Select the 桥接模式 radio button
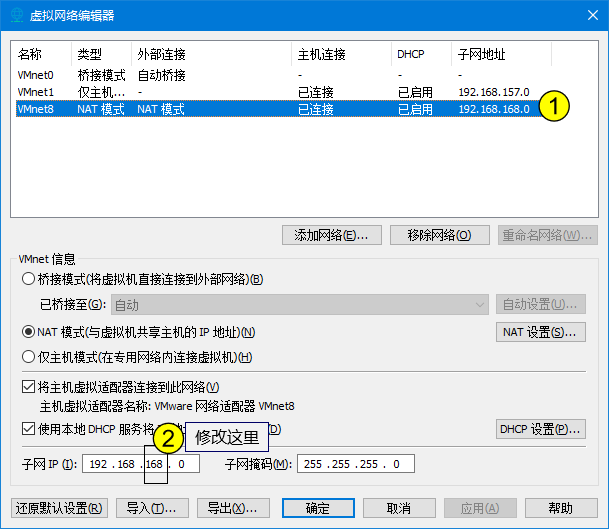The height and width of the screenshot is (529, 609). pyautogui.click(x=28, y=279)
